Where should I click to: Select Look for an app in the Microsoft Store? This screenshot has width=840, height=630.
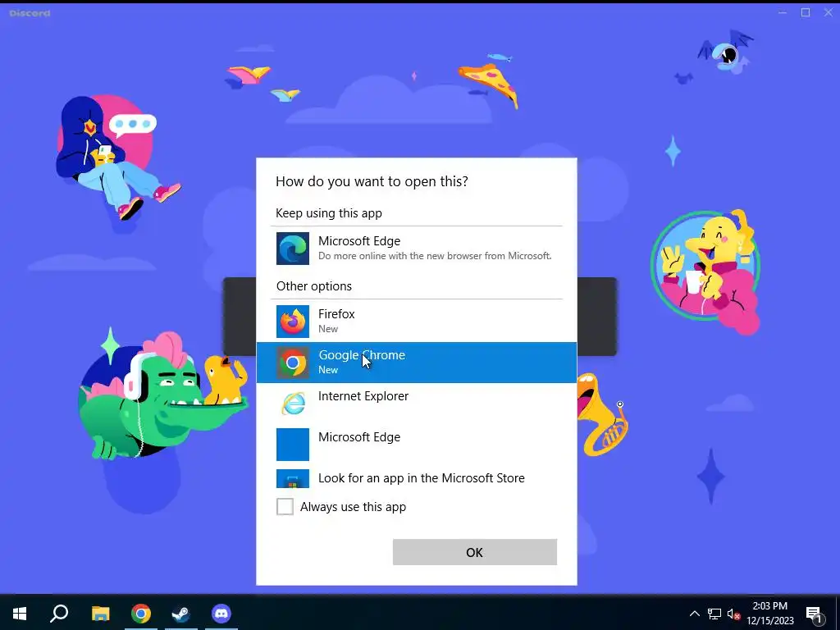421,478
